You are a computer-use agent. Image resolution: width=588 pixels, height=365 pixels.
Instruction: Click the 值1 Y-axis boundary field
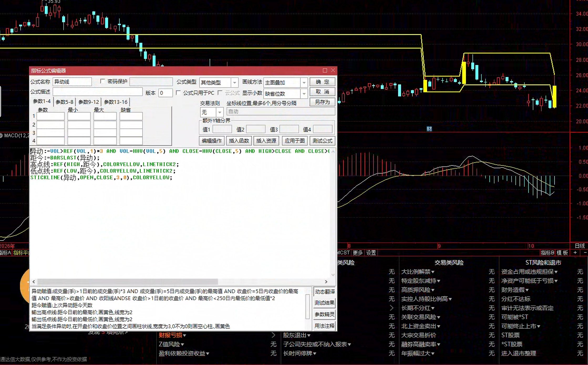pos(222,129)
